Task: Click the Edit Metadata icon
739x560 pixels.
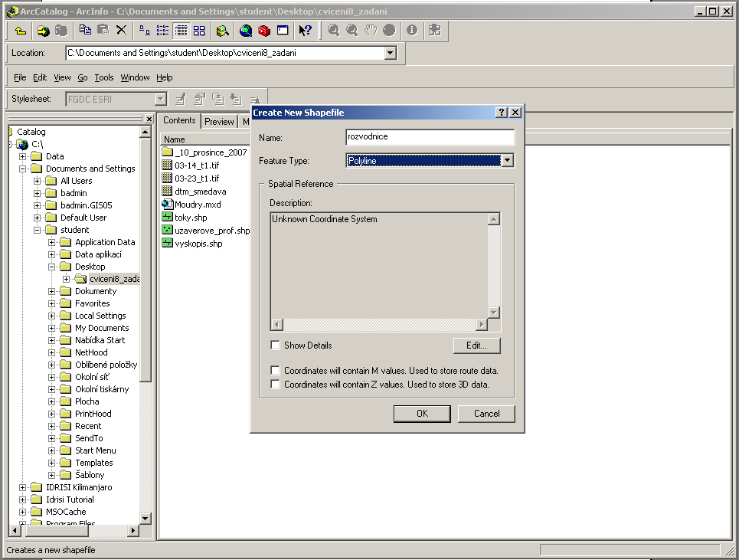Action: click(181, 99)
